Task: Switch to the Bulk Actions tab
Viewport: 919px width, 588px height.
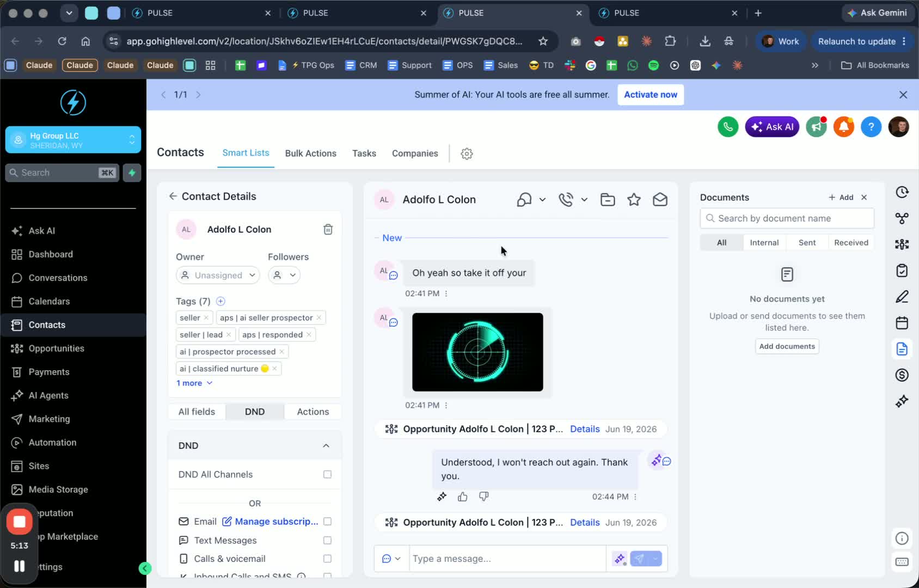Action: (x=310, y=154)
